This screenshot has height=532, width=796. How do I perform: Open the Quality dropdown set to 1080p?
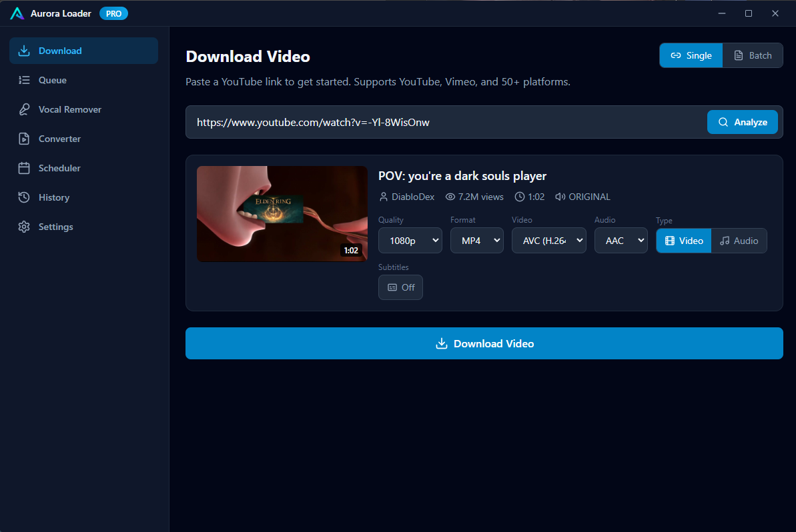coord(410,240)
